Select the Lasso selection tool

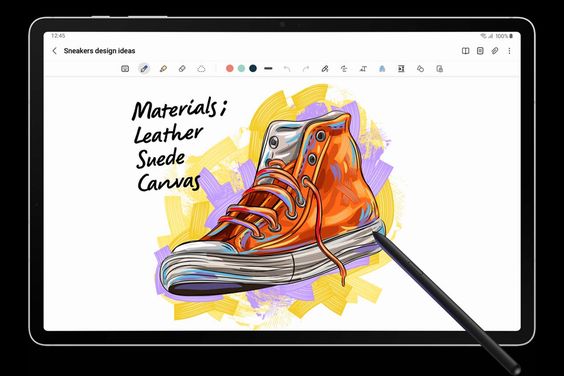click(201, 68)
